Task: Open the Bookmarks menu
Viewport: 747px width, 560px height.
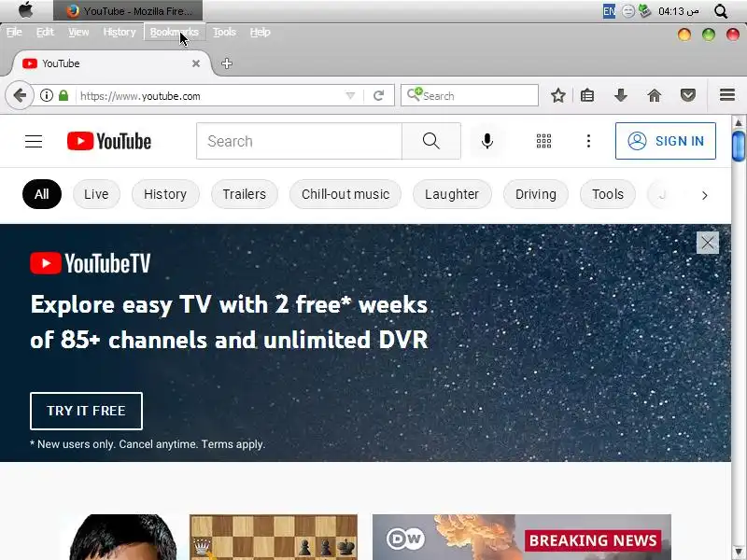Action: 175,32
